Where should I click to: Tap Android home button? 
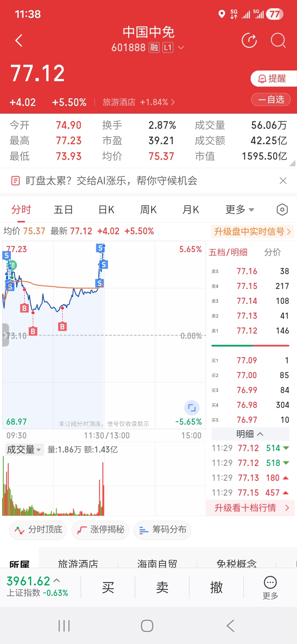tap(147, 626)
